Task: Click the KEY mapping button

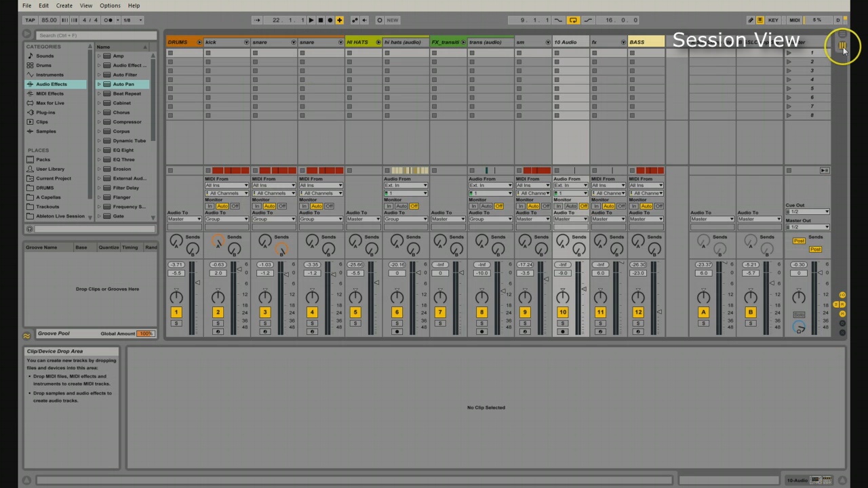Action: [773, 20]
